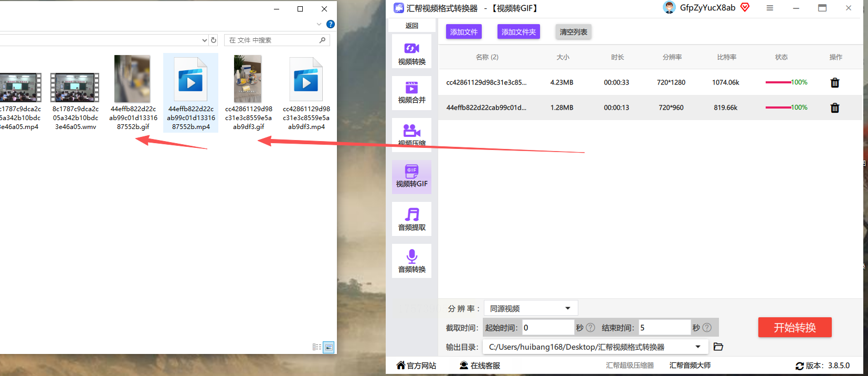Open the 官方网站 official website link

coord(417,366)
